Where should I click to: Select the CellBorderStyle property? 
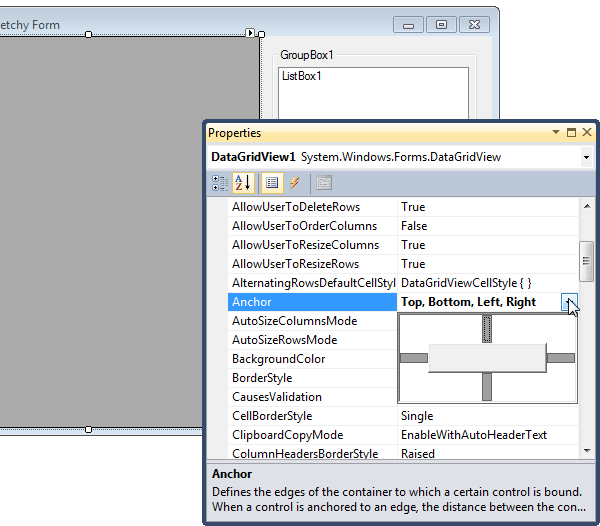tap(312, 416)
